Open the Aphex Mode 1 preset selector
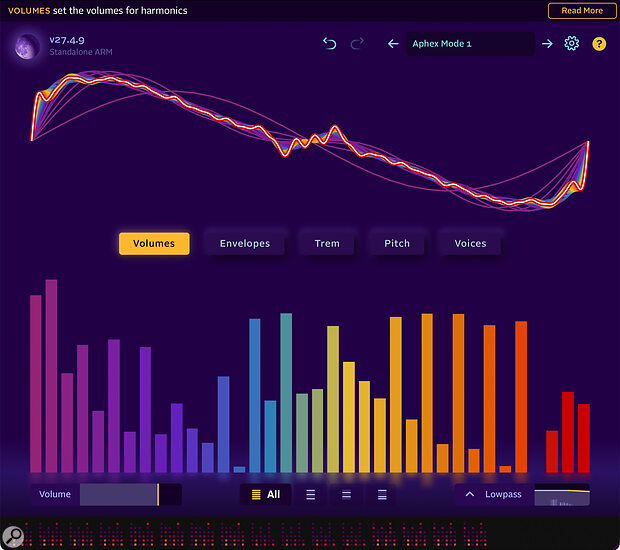The width and height of the screenshot is (620, 550). (470, 44)
